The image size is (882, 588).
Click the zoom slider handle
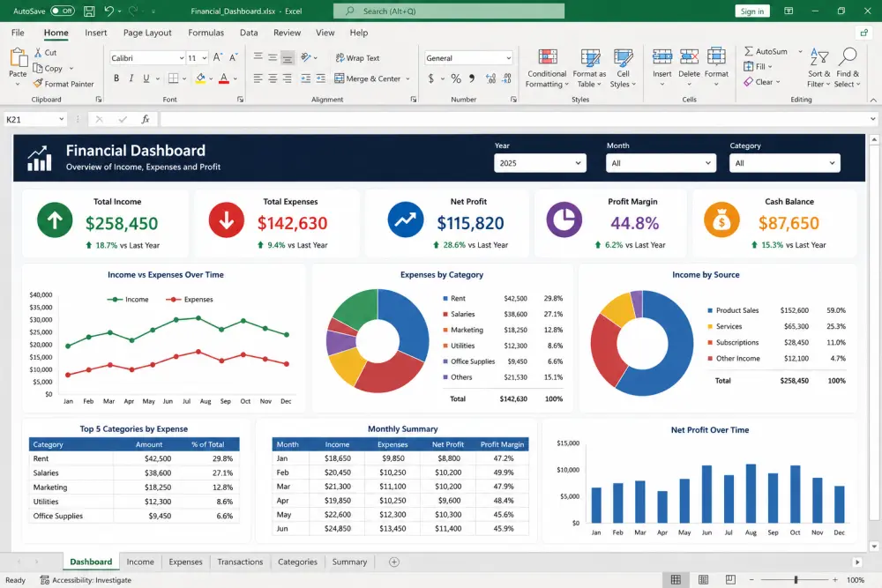[x=796, y=579]
